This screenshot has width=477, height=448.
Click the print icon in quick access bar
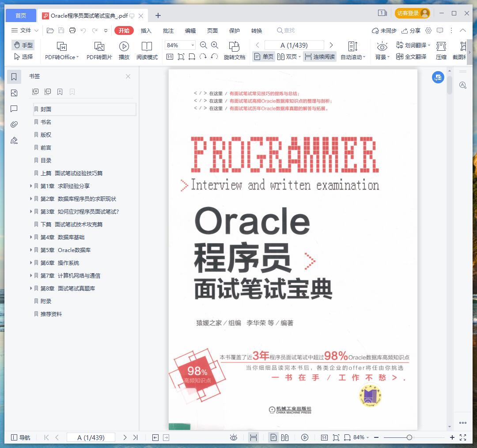72,30
